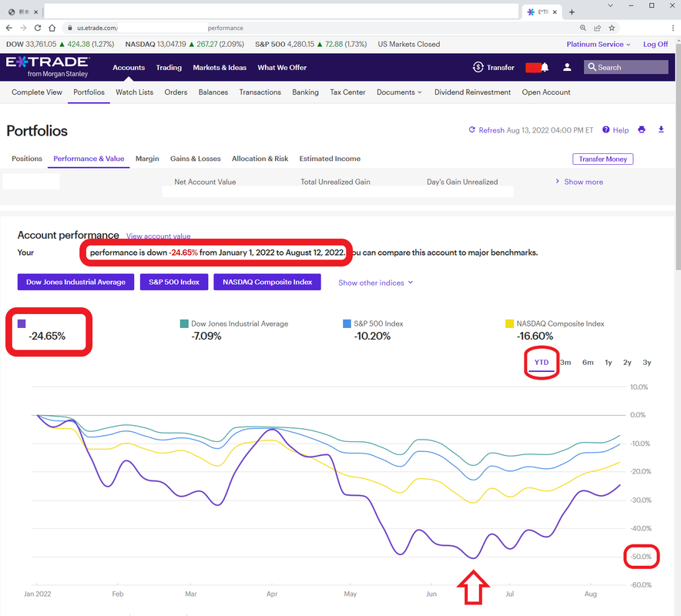
Task: Open the Orders page
Action: 176,92
